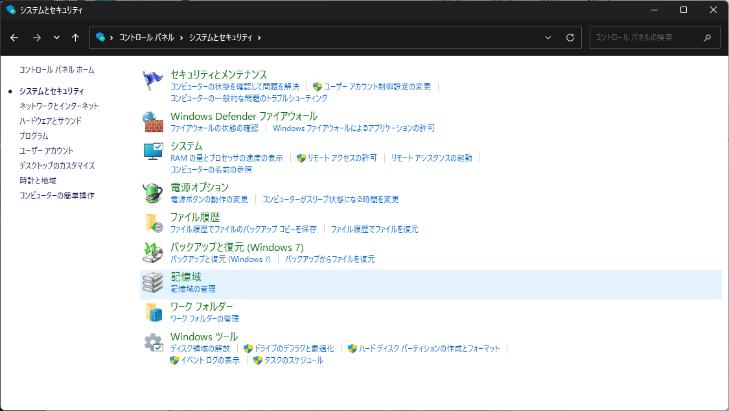Open 記憶域 heading link
Image resolution: width=729 pixels, height=411 pixels.
186,277
